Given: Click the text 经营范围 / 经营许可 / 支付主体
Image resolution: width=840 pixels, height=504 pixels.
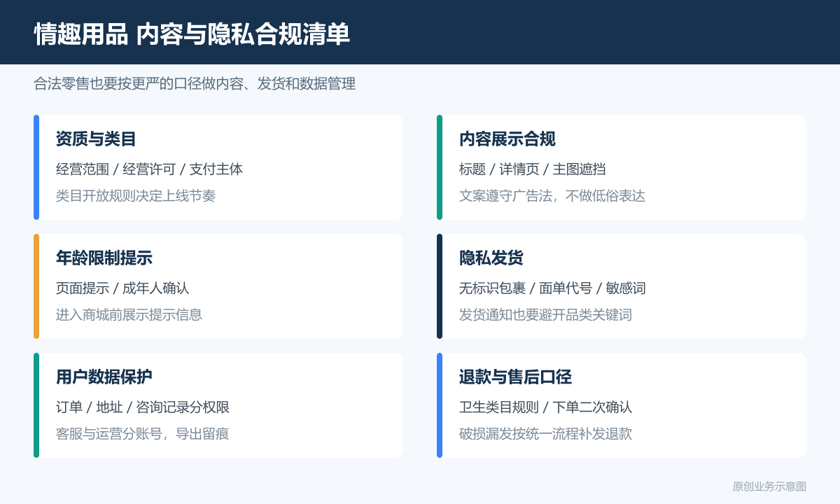Looking at the screenshot, I should coord(149,169).
